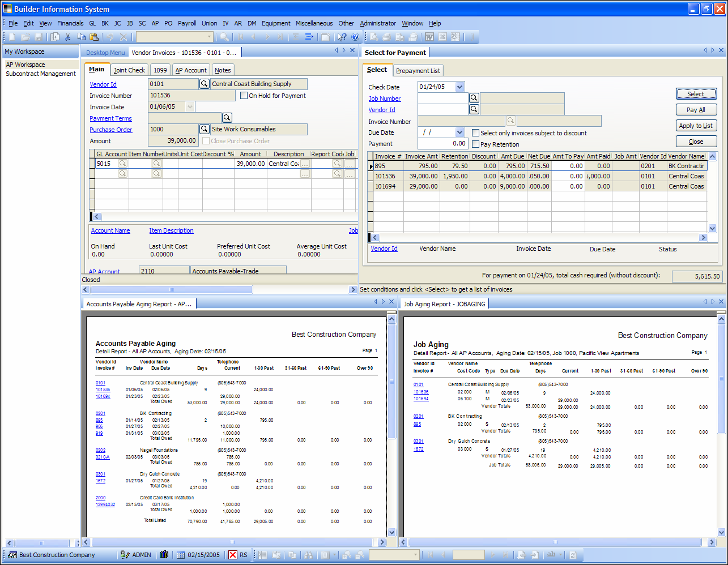
Task: Click the What's This help pointer icon
Action: 342,37
